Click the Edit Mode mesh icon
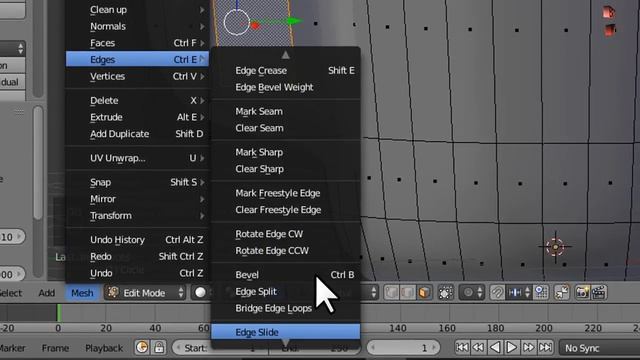The height and width of the screenshot is (360, 640). 113,292
